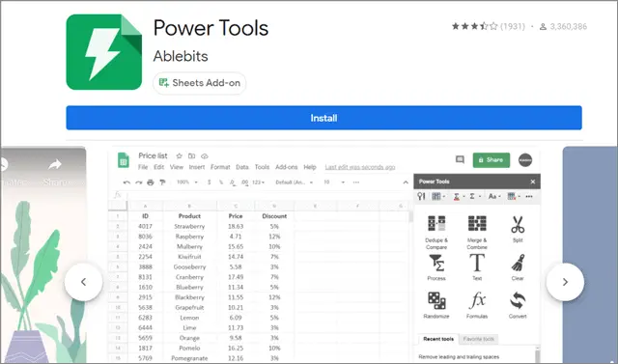The image size is (618, 364).
Task: Open the File menu in Sheets
Action: pyautogui.click(x=143, y=167)
